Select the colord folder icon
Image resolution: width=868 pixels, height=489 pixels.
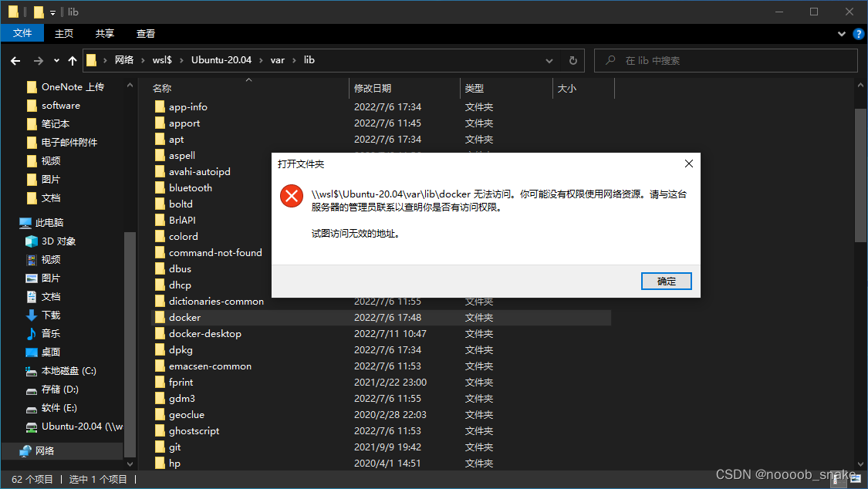(x=160, y=236)
